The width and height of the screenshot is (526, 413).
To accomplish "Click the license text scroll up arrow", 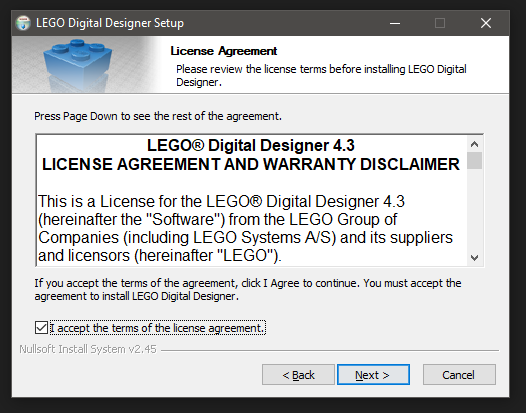I will [x=474, y=144].
